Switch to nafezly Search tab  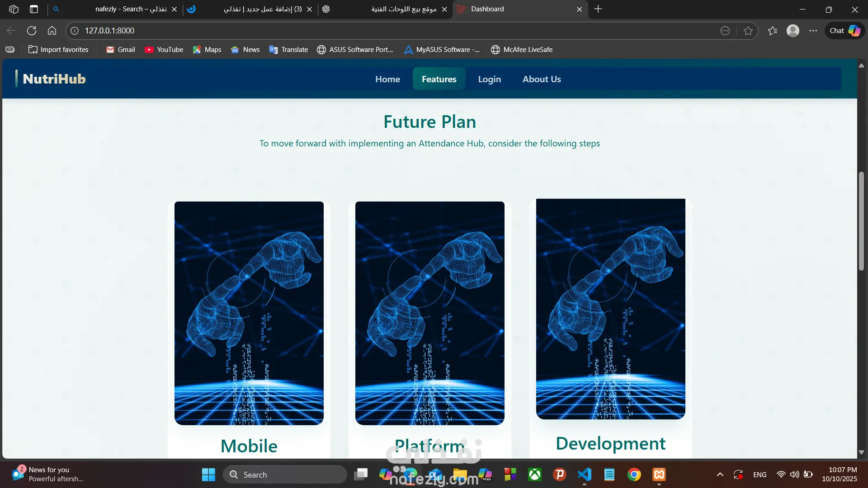(x=131, y=9)
